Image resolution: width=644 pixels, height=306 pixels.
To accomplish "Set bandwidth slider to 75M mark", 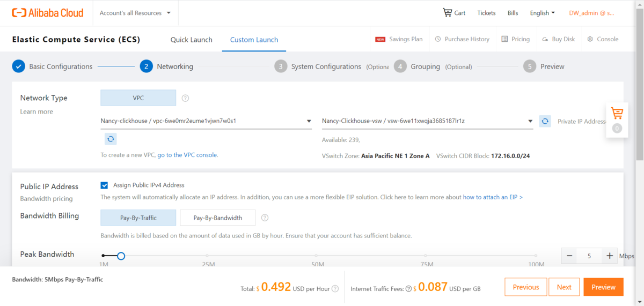I will click(x=426, y=256).
